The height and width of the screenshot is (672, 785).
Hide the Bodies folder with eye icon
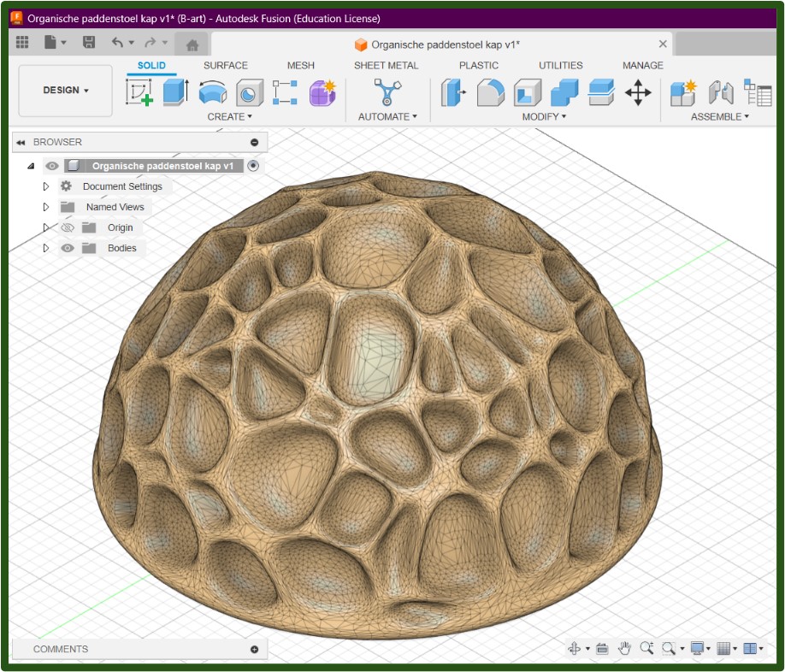[68, 248]
